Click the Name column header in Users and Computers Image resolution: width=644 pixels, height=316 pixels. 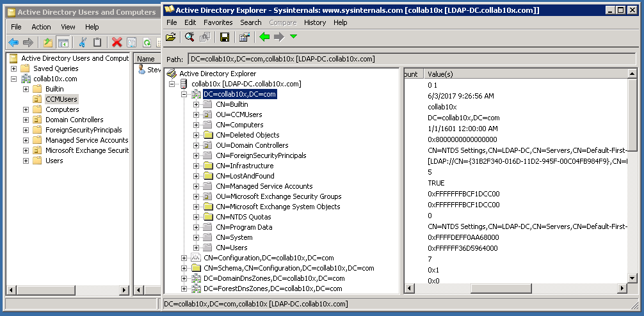[147, 59]
